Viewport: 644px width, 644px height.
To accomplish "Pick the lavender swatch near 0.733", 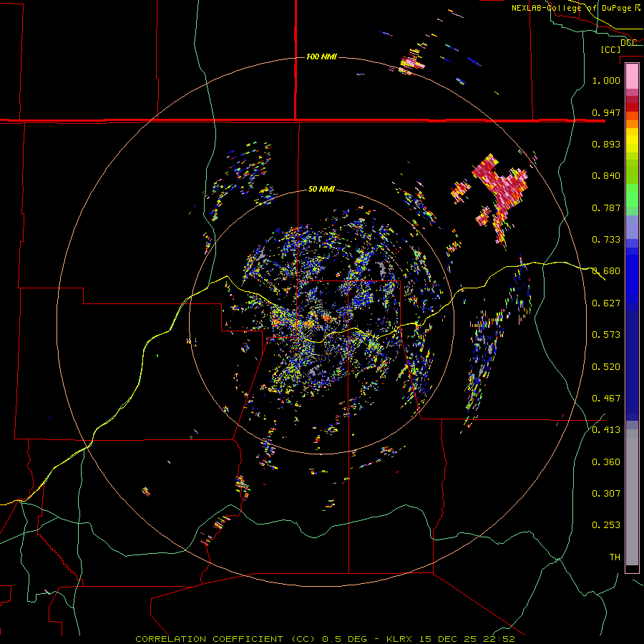I will point(632,227).
